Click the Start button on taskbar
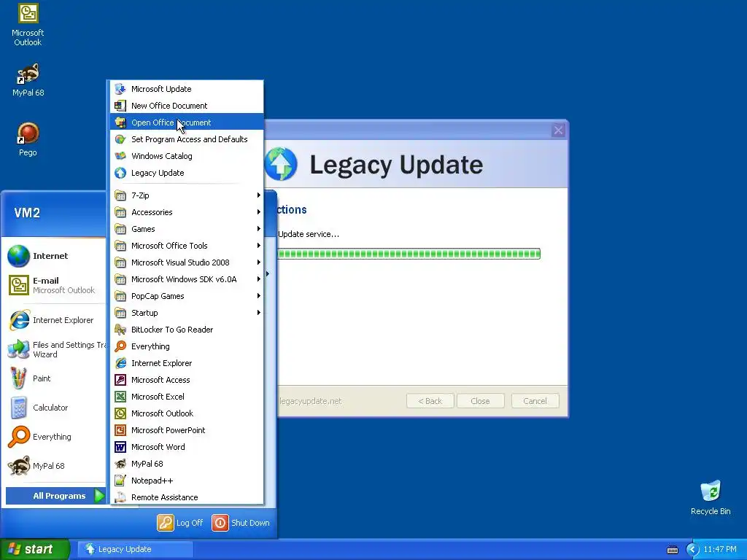 click(x=35, y=549)
